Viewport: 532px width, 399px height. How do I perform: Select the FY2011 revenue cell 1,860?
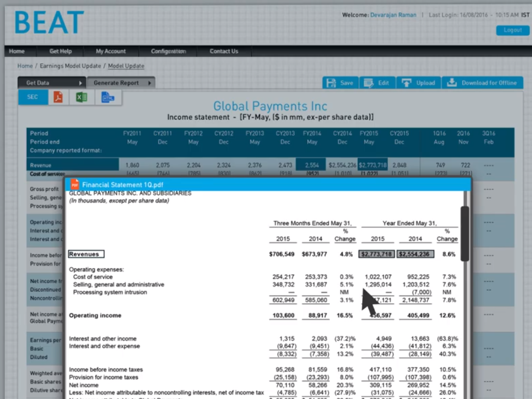point(132,165)
